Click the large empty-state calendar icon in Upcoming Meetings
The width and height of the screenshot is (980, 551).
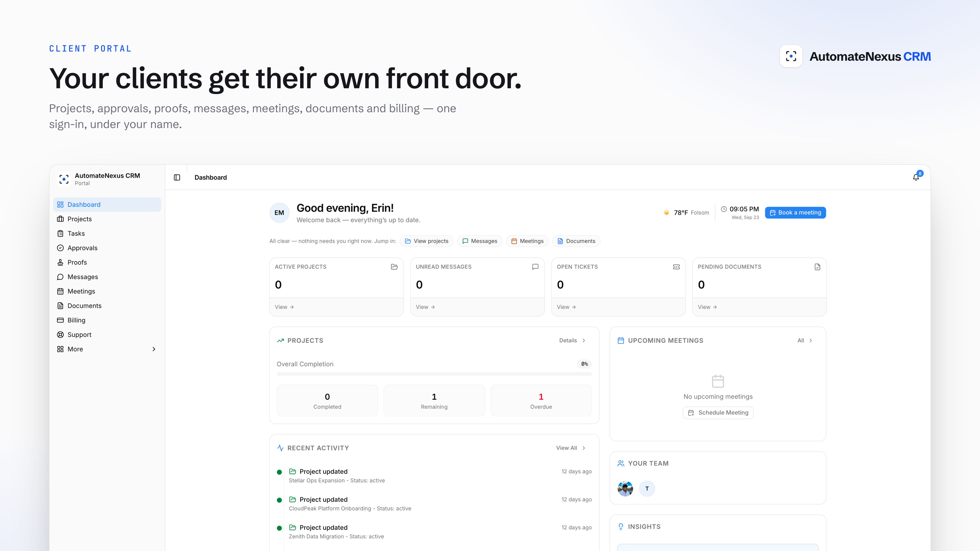coord(718,381)
